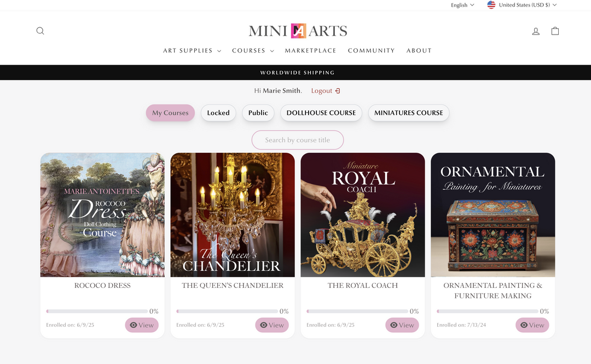
Task: Toggle the Public courses filter
Action: pos(258,113)
